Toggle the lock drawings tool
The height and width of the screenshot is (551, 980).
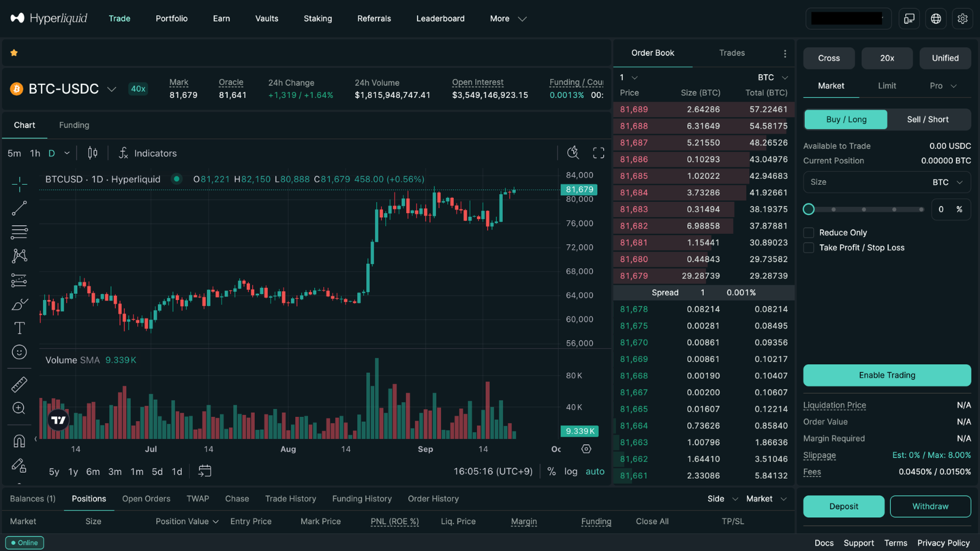point(19,465)
